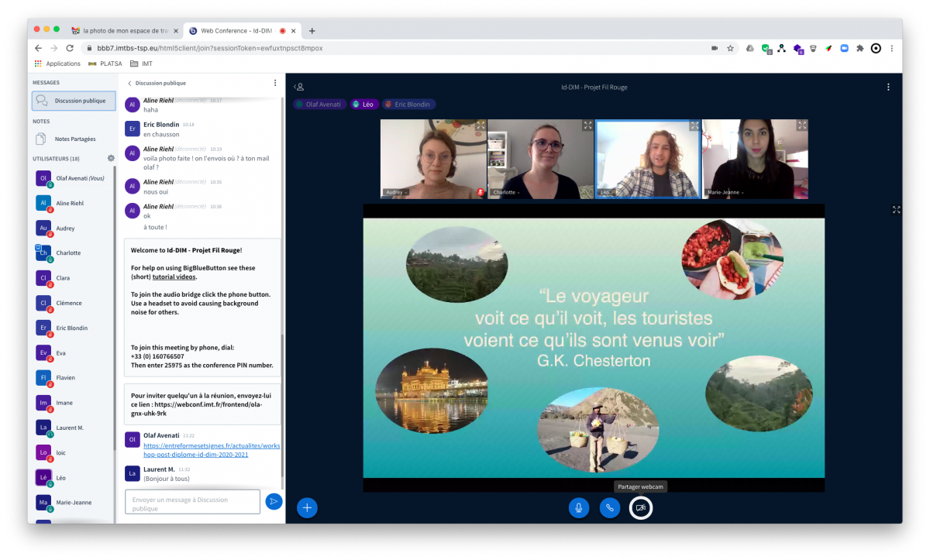Click the tutorial videos link

point(174,277)
